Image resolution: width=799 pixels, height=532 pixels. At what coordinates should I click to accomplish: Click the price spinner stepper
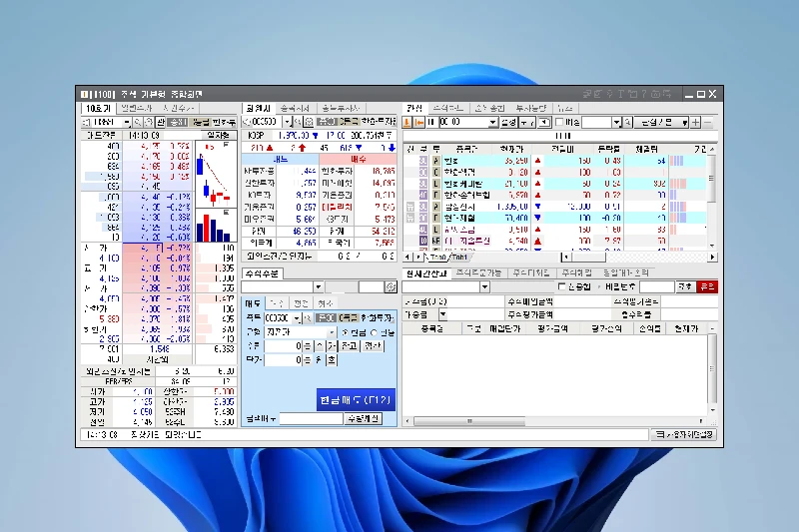click(x=308, y=360)
